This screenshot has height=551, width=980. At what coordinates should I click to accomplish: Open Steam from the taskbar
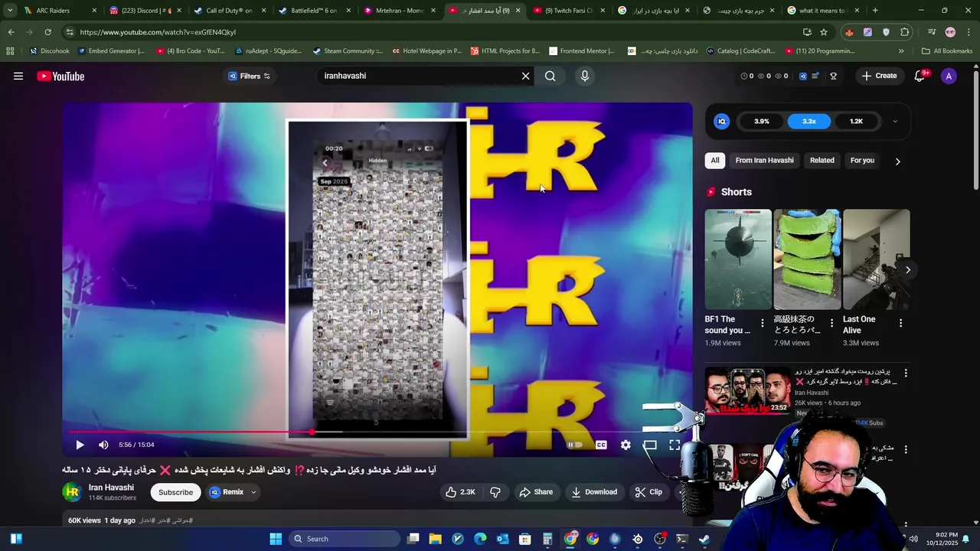(x=704, y=539)
